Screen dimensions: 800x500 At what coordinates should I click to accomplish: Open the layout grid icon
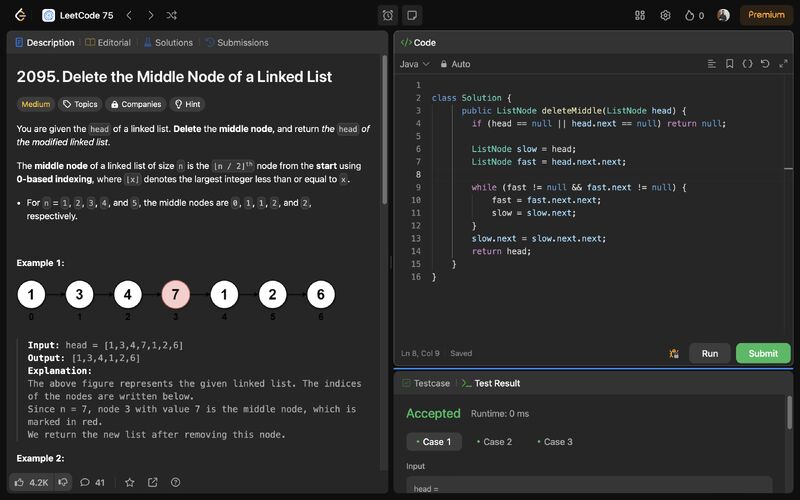(640, 15)
